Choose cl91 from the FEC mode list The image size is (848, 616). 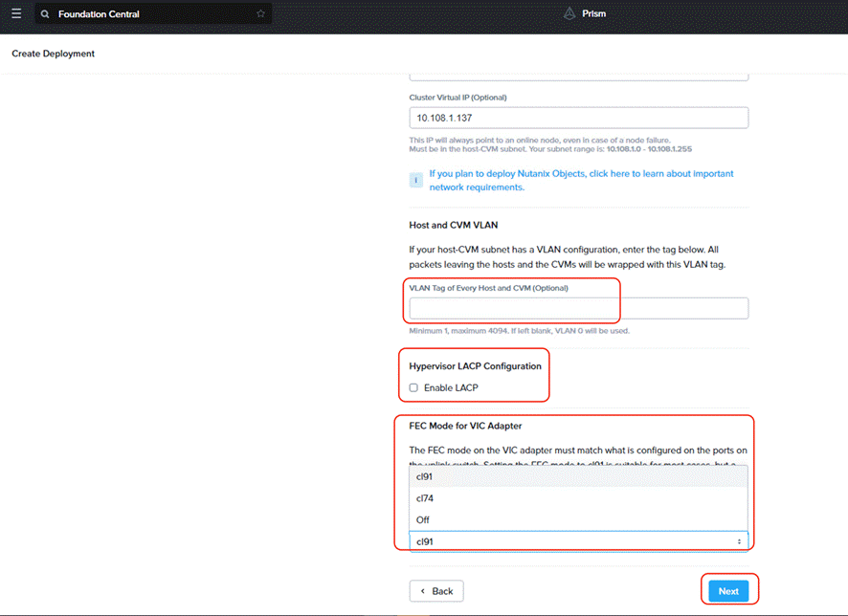(579, 476)
